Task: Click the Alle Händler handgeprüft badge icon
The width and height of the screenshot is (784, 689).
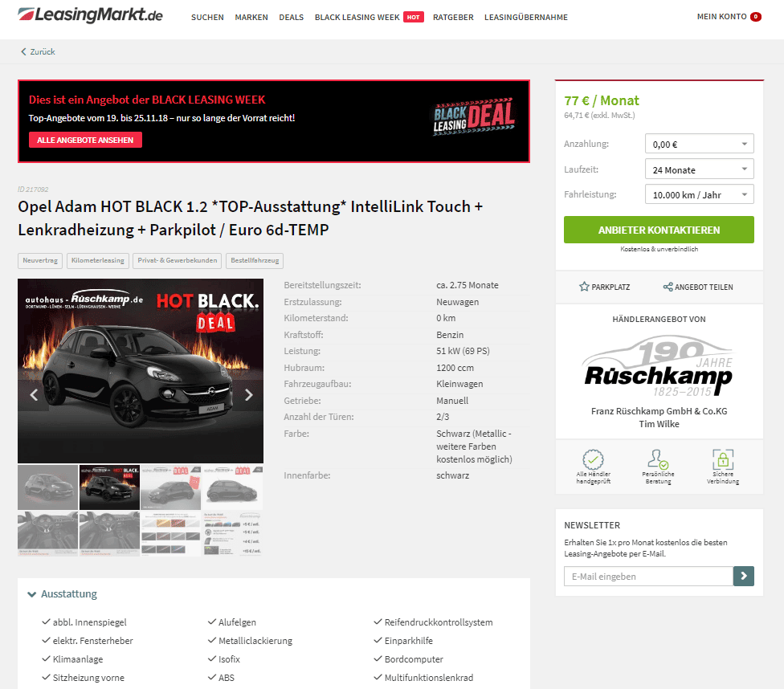Action: (x=593, y=459)
